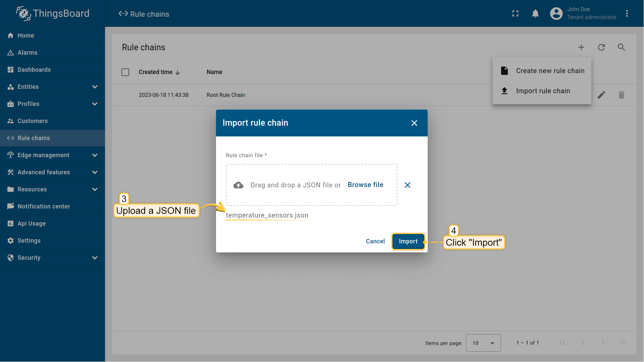This screenshot has height=362, width=644.
Task: Clear the uploaded rule chain file
Action: 408,185
